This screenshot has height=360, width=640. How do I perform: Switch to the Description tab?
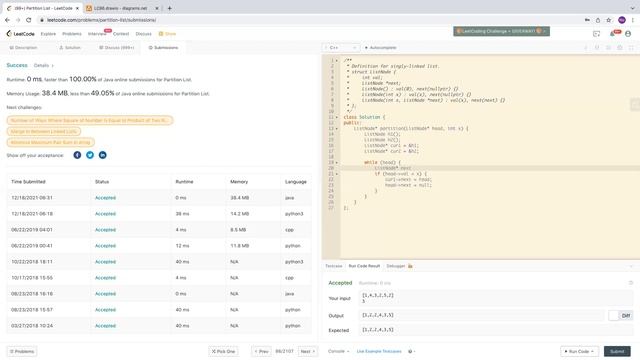[23, 48]
